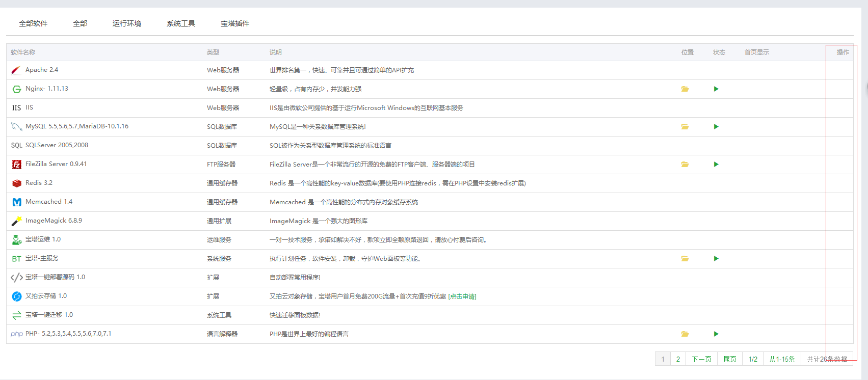This screenshot has width=868, height=380.
Task: Click the 状态 column header
Action: click(719, 52)
